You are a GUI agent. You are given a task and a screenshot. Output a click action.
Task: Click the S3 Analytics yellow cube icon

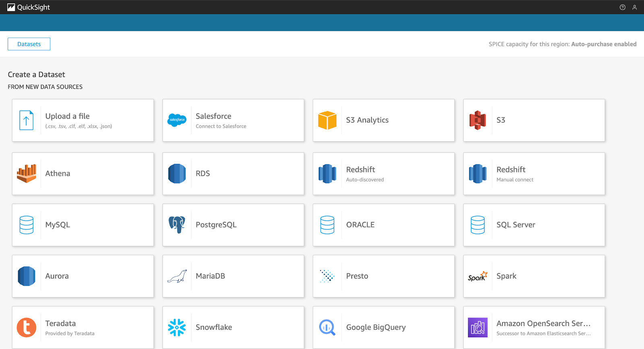pyautogui.click(x=327, y=120)
